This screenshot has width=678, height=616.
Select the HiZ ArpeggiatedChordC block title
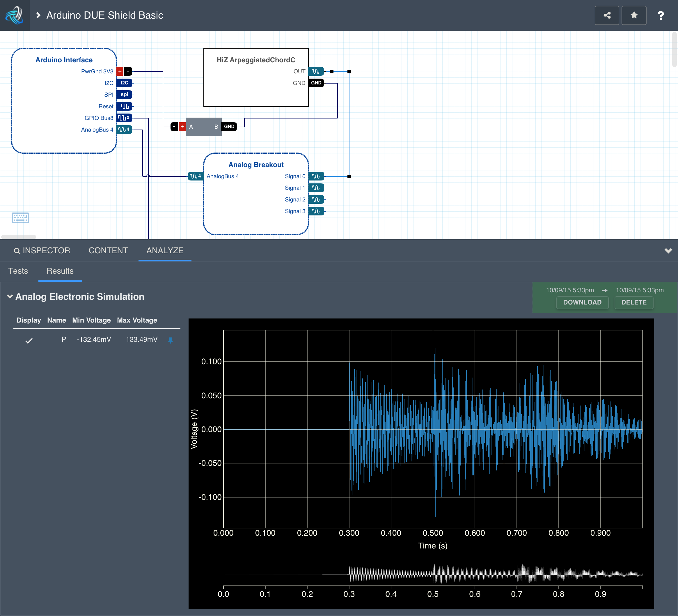point(256,60)
